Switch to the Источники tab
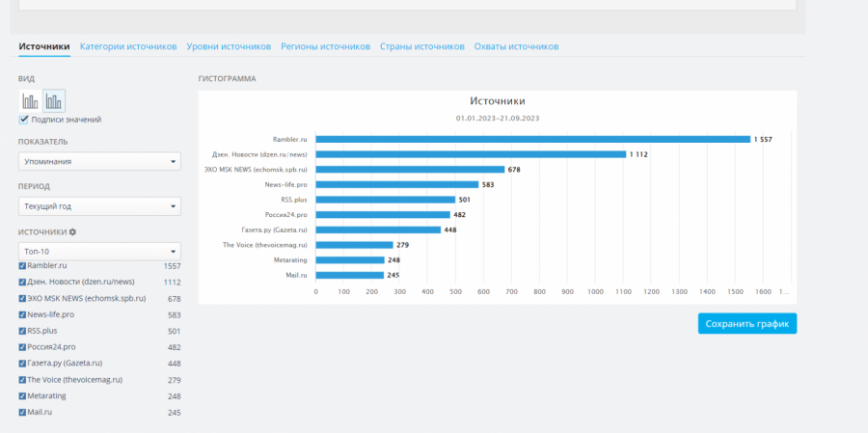The height and width of the screenshot is (433, 868). click(x=44, y=46)
